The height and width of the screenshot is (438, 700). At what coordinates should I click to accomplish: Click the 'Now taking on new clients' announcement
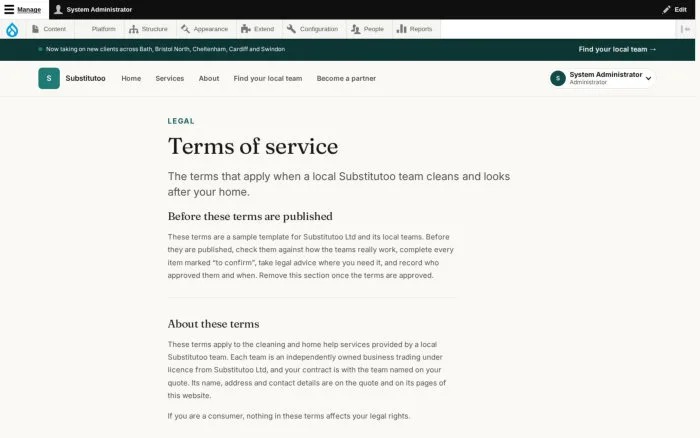point(165,49)
